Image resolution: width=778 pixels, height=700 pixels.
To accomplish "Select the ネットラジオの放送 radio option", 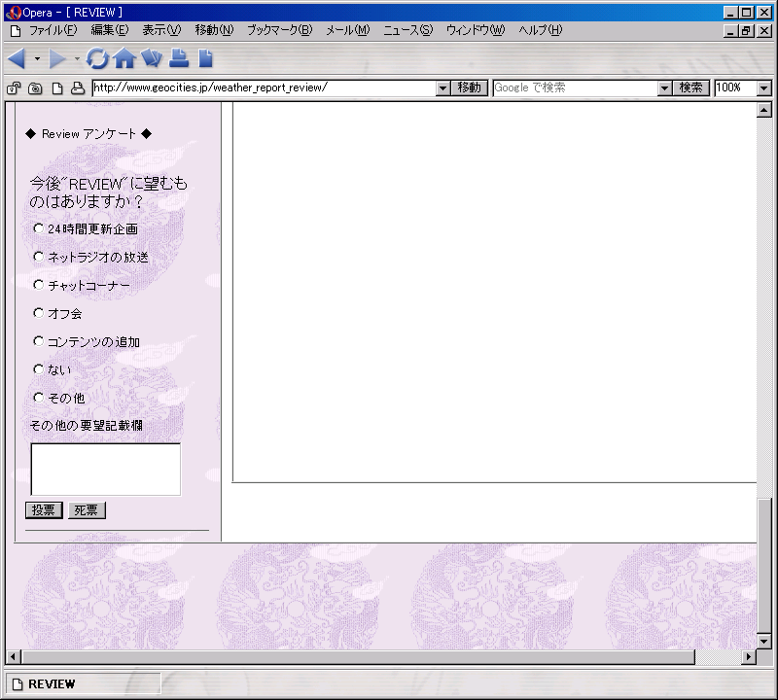I will tap(38, 257).
